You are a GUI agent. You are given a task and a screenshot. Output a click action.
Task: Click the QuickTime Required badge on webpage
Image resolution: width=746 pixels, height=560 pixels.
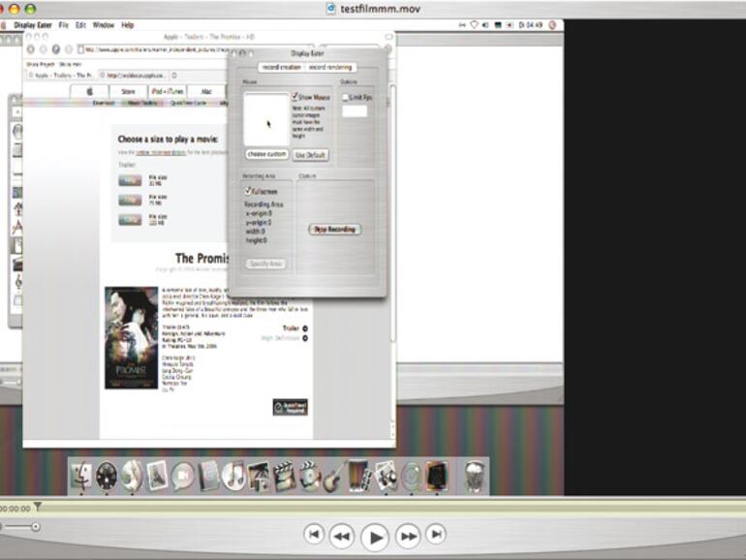[x=291, y=407]
